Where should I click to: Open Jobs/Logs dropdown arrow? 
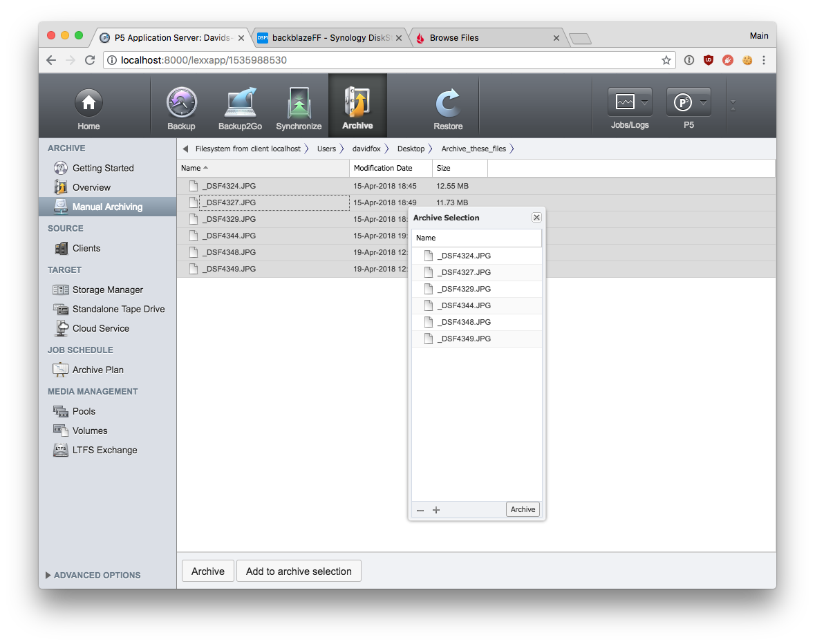point(644,102)
